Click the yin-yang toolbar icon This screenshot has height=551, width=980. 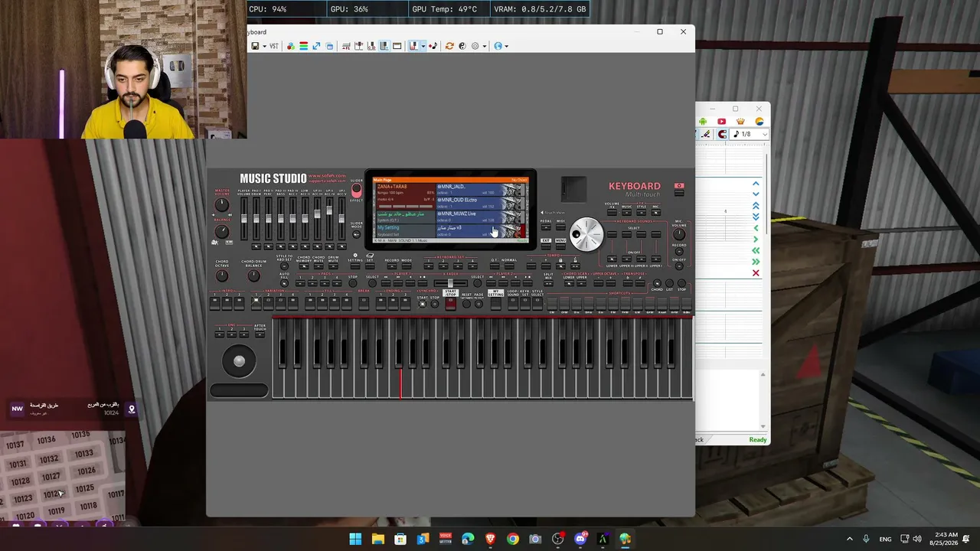tap(462, 46)
